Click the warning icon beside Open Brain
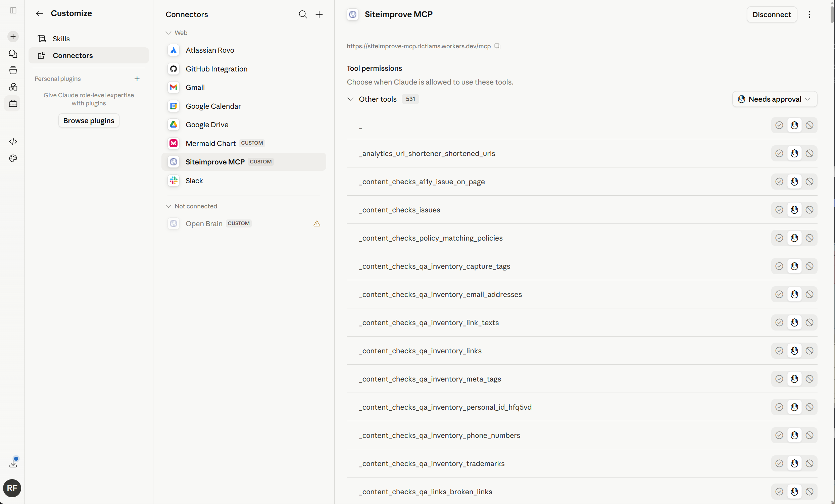The width and height of the screenshot is (835, 504). (x=316, y=223)
